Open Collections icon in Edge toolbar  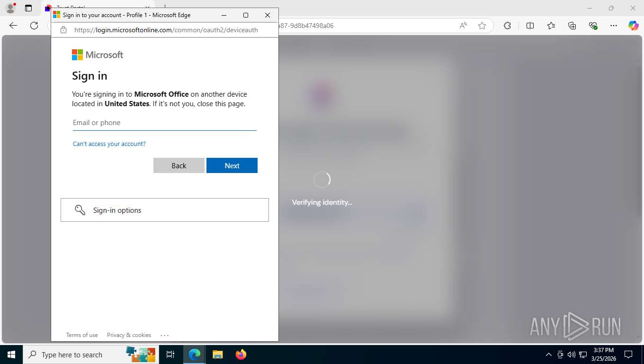coord(572,26)
